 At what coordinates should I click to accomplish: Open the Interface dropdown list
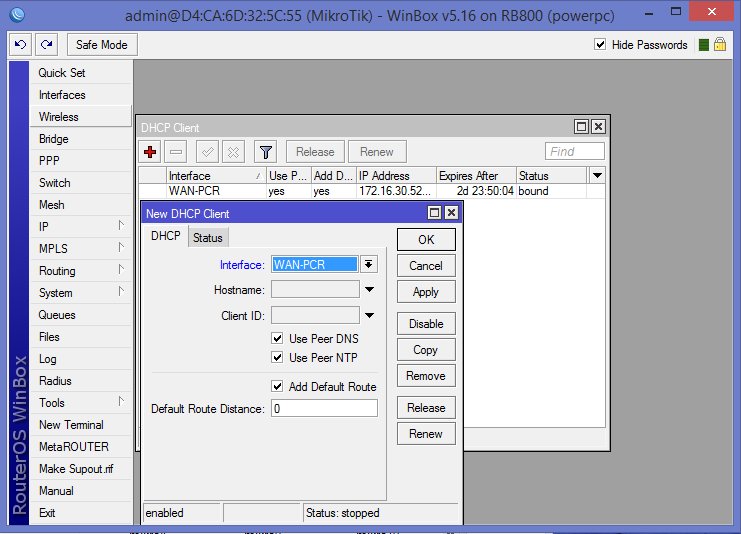(x=369, y=264)
